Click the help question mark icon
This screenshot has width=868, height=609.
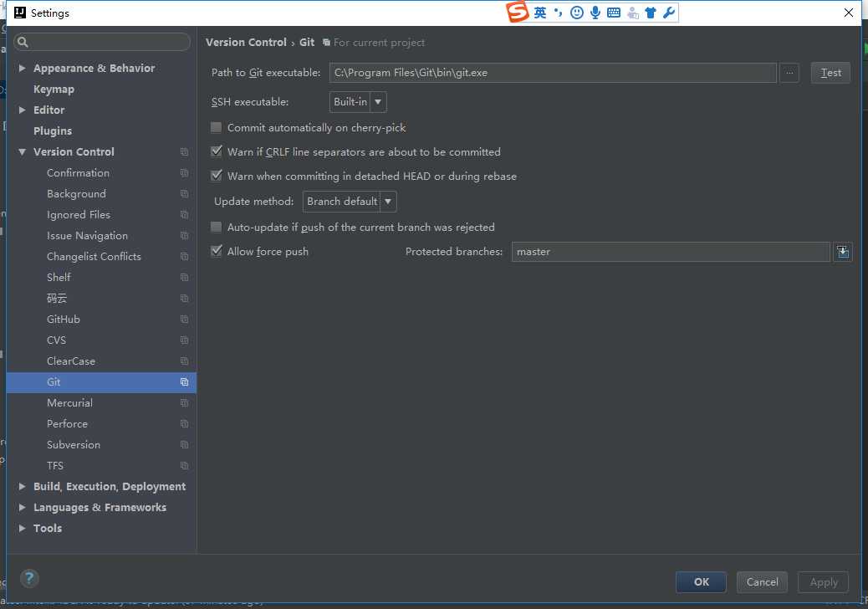click(29, 578)
